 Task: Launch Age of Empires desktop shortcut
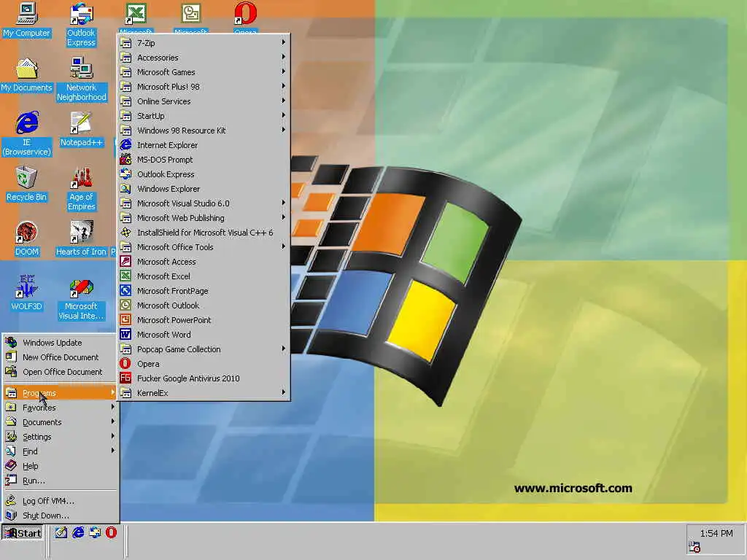(82, 189)
